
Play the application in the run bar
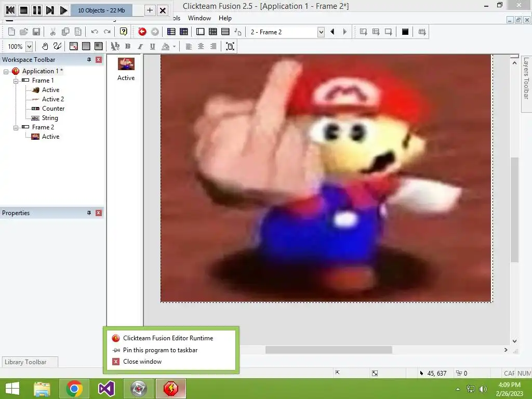[x=63, y=10]
